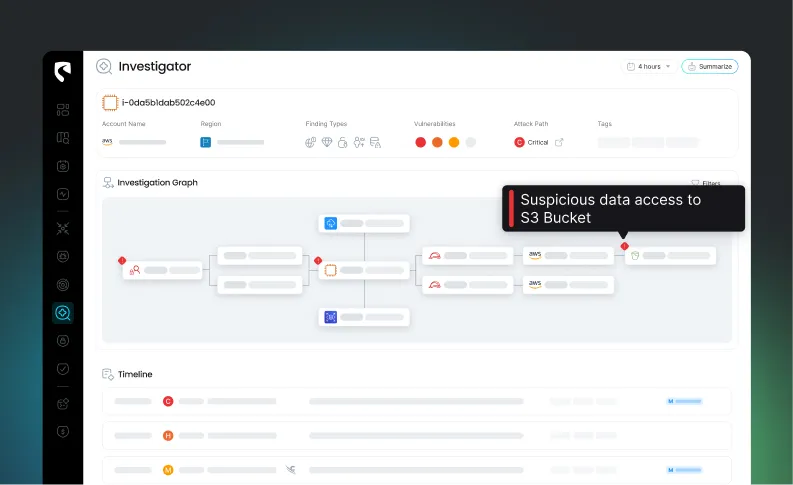Open the crossed network graph sidebar icon
The image size is (793, 485).
(63, 228)
